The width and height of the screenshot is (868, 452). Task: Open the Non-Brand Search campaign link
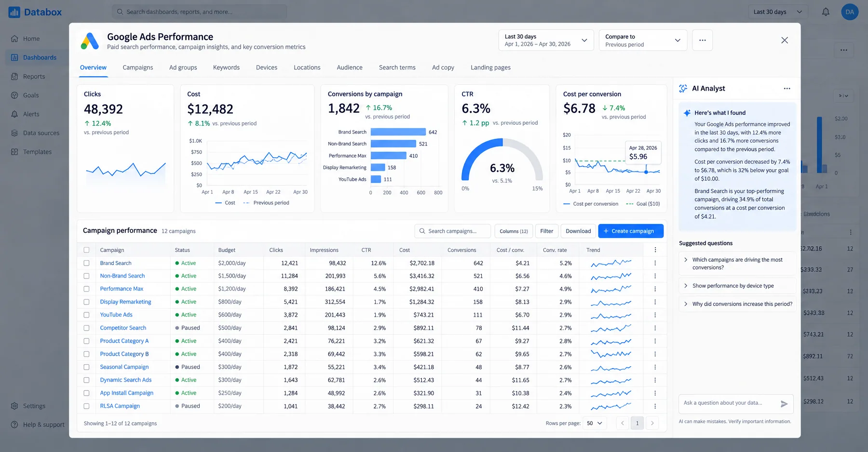pyautogui.click(x=122, y=276)
